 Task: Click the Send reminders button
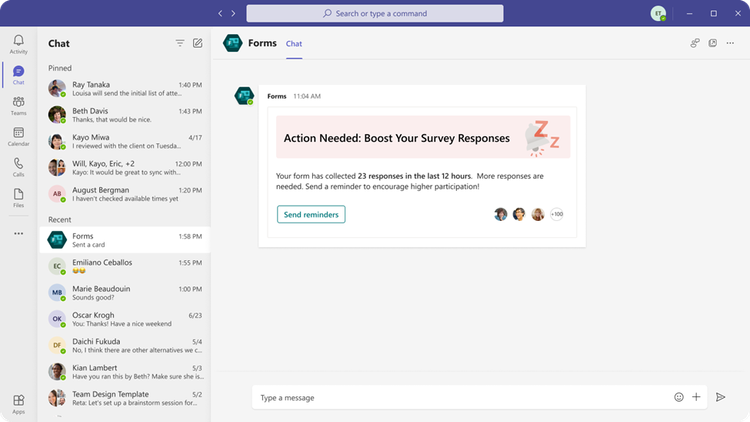[x=311, y=214]
